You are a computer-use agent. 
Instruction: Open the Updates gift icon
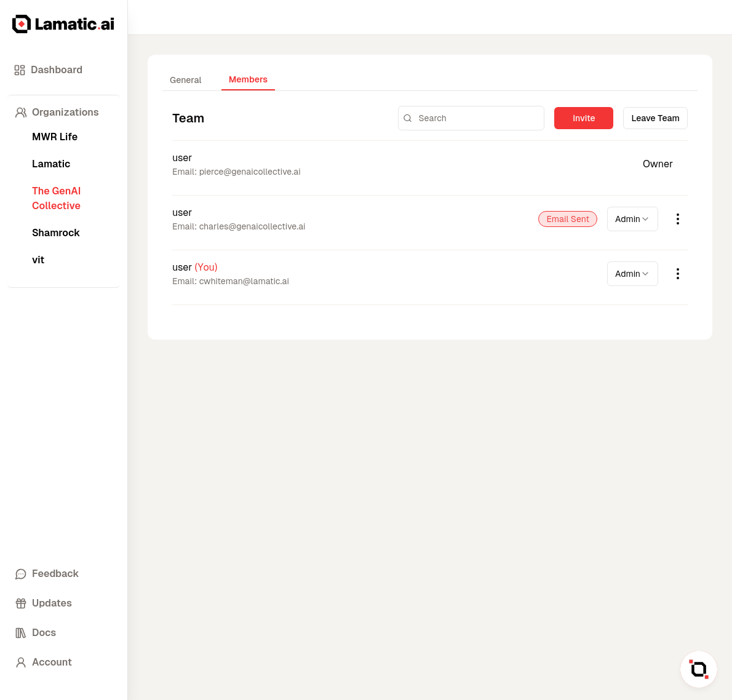click(21, 603)
